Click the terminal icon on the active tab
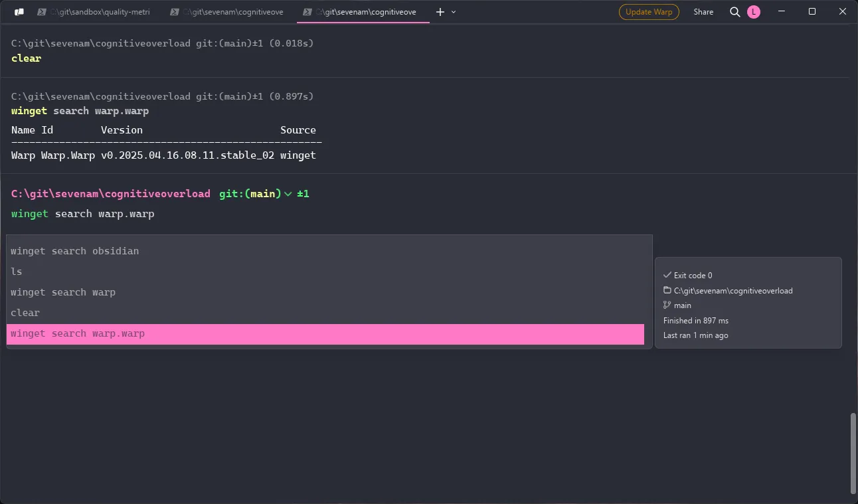The width and height of the screenshot is (858, 504). click(x=307, y=12)
